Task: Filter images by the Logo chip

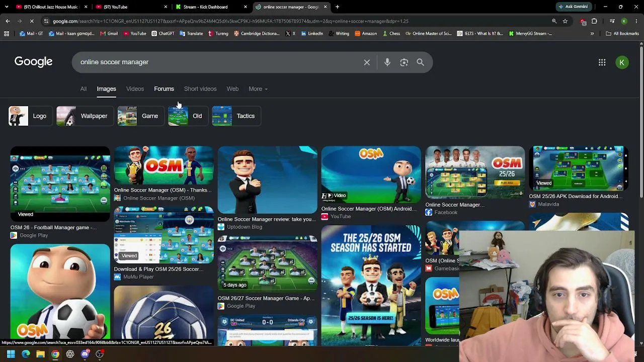Action: tap(30, 116)
